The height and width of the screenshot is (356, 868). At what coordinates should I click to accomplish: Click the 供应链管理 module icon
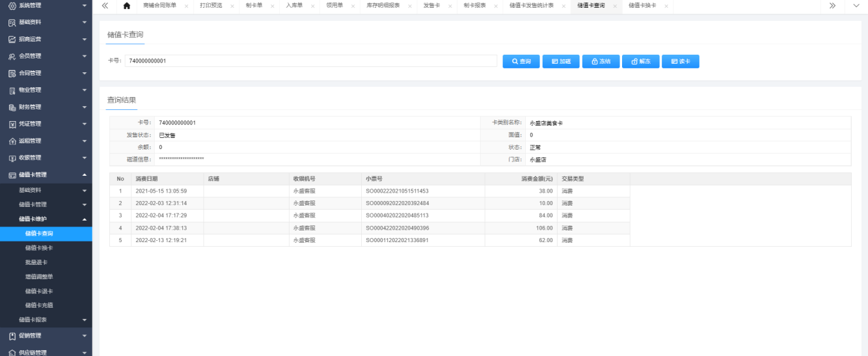(12, 353)
